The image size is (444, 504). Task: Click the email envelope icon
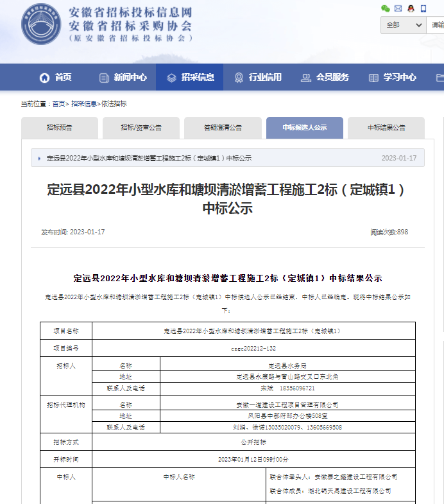[x=398, y=8]
